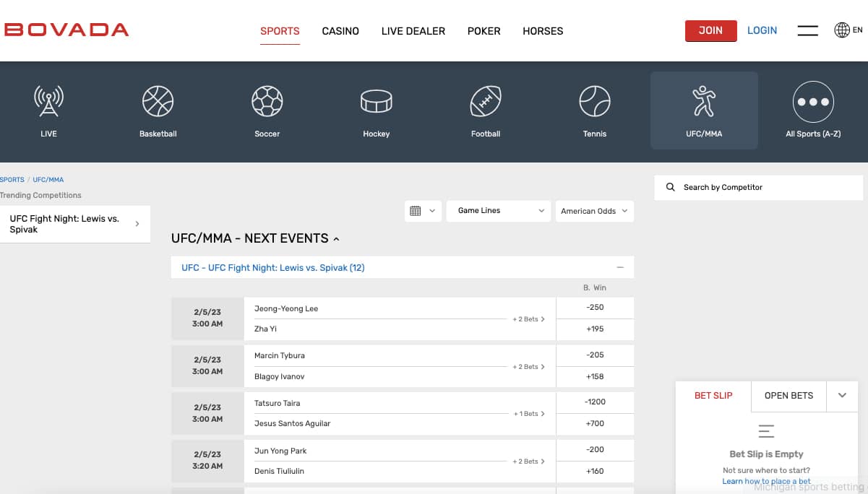Screen dimensions: 868x494
Task: Click the Bovada logo
Action: [66, 30]
